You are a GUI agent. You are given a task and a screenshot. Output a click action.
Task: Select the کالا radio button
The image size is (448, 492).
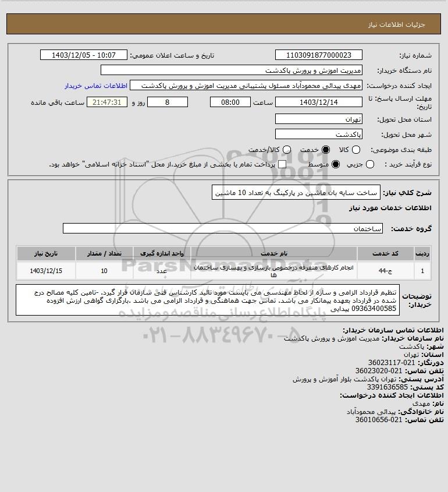point(356,150)
